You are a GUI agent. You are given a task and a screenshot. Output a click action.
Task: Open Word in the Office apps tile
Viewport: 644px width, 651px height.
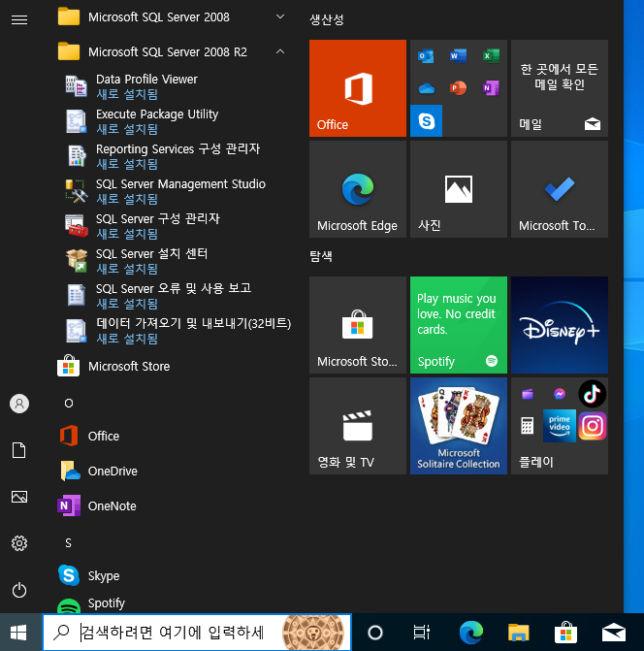click(458, 55)
